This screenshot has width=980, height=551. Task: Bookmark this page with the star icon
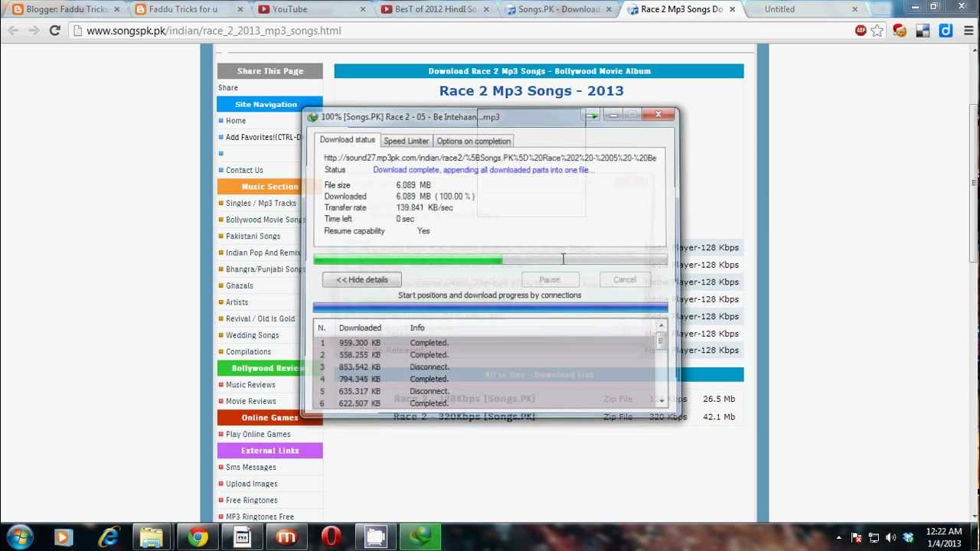point(877,31)
